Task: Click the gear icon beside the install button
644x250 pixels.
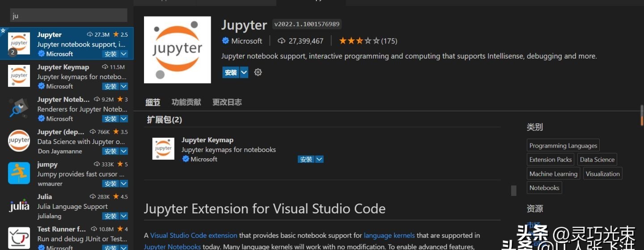Action: (258, 72)
